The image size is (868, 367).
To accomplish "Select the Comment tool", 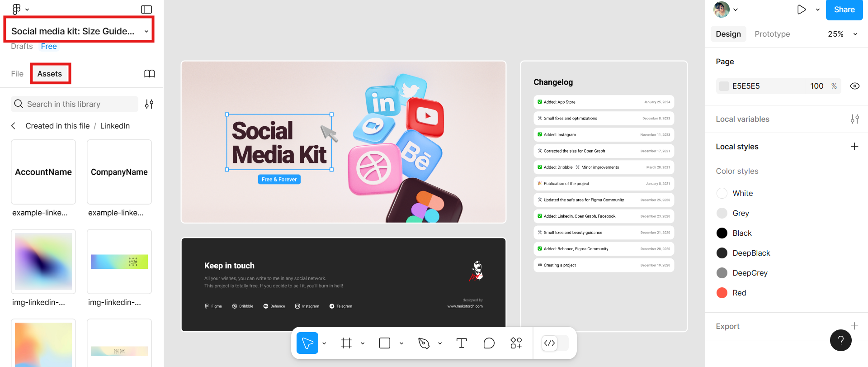I will click(489, 343).
